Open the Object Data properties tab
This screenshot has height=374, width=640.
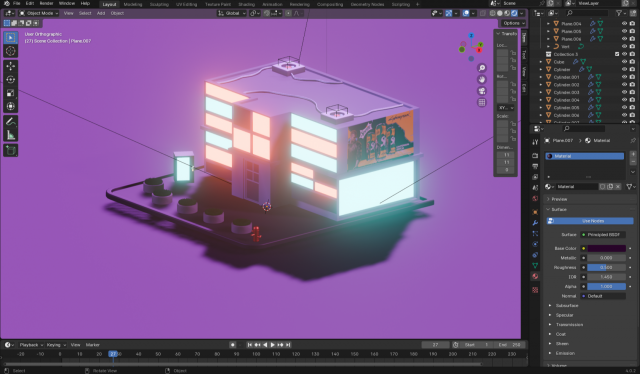click(535, 265)
